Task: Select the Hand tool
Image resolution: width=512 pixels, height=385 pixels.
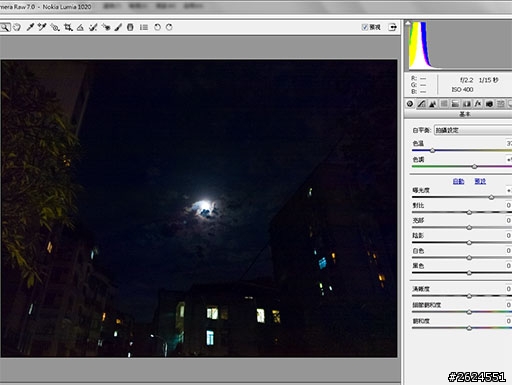Action: pos(17,27)
